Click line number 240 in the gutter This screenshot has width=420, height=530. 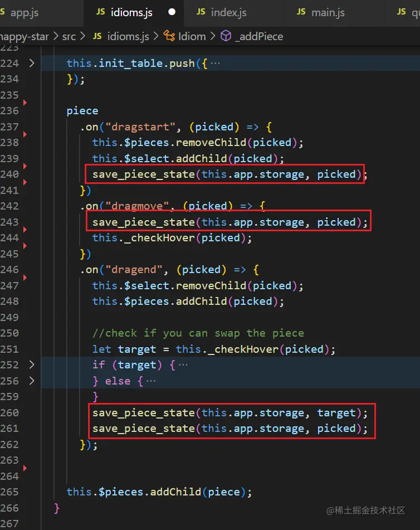[x=9, y=174]
